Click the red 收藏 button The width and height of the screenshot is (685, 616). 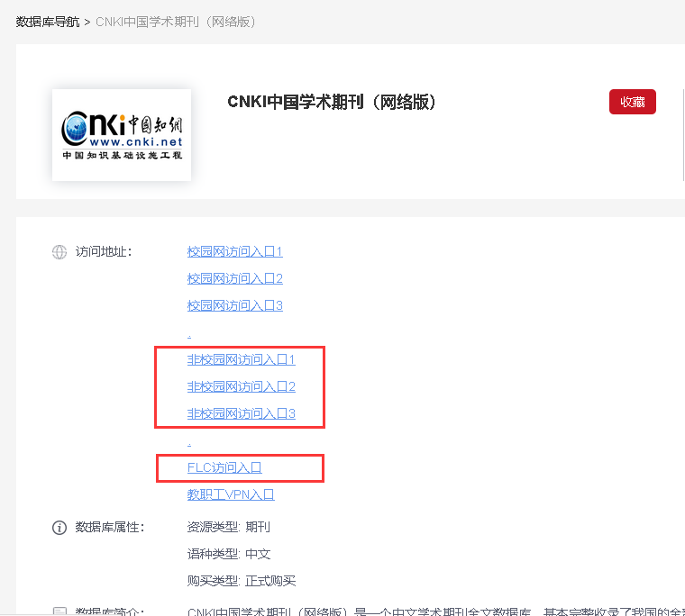click(632, 102)
